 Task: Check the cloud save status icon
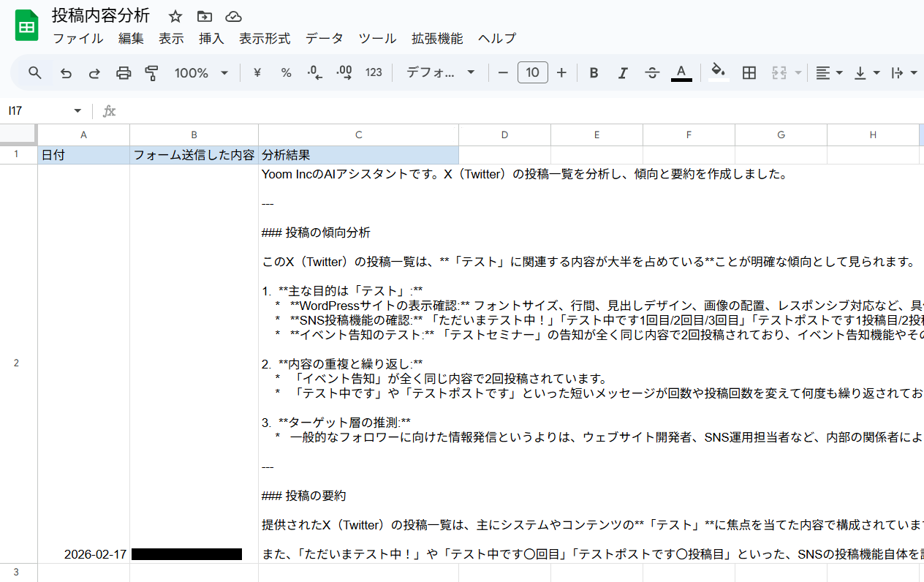tap(233, 16)
